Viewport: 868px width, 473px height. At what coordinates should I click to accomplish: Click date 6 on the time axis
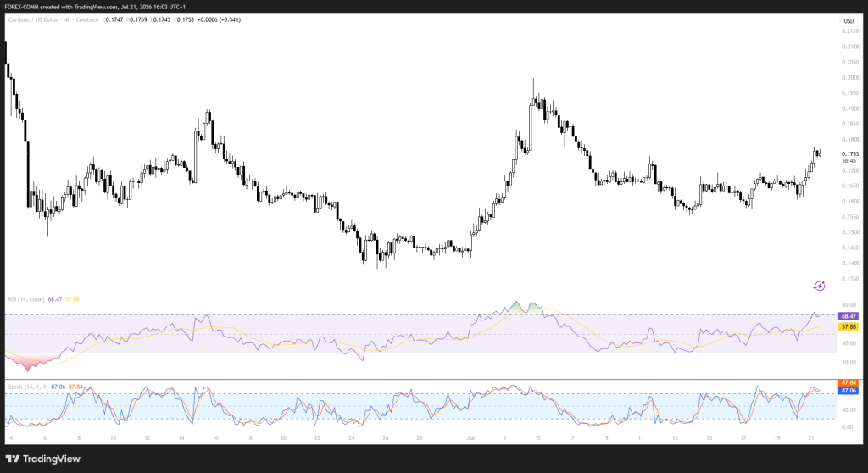[x=45, y=438]
